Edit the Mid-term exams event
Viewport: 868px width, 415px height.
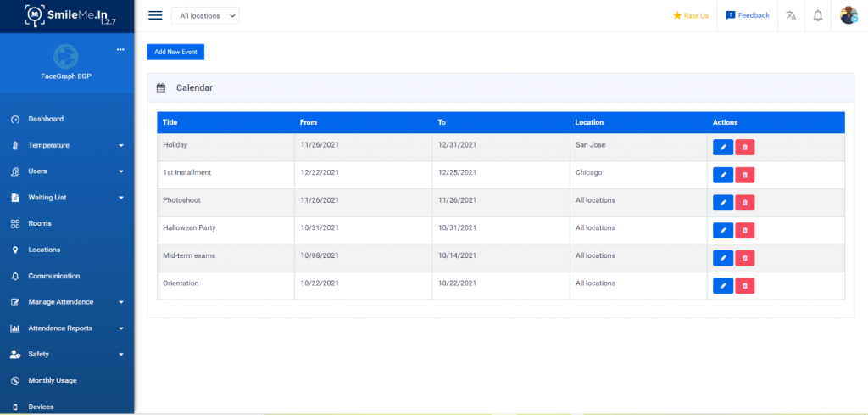coord(722,258)
